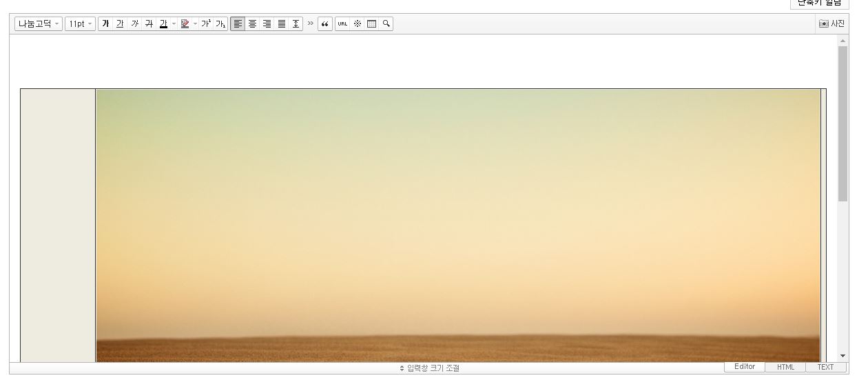868x380 pixels.
Task: Apply the text background highlight color
Action: pos(185,23)
